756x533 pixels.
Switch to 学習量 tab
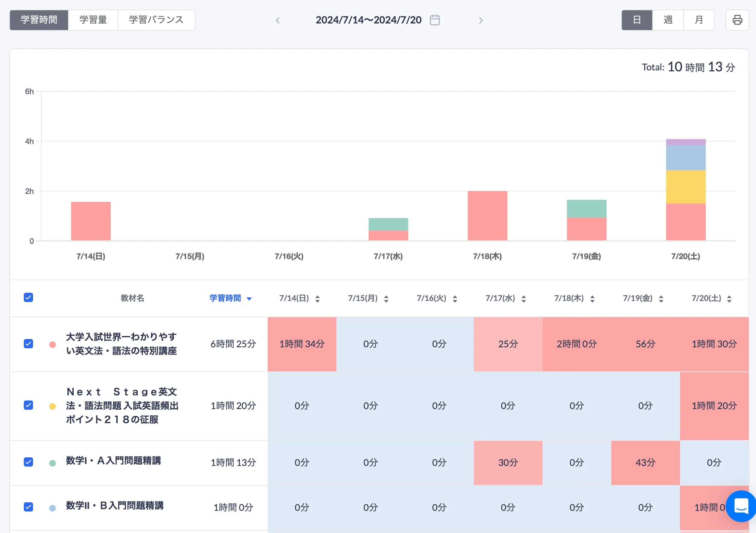click(x=93, y=20)
